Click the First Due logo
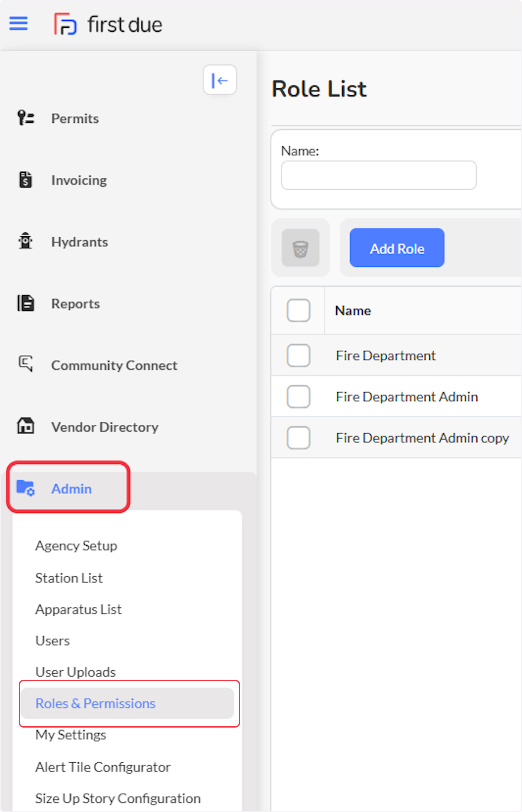This screenshot has height=812, width=522. (x=108, y=24)
